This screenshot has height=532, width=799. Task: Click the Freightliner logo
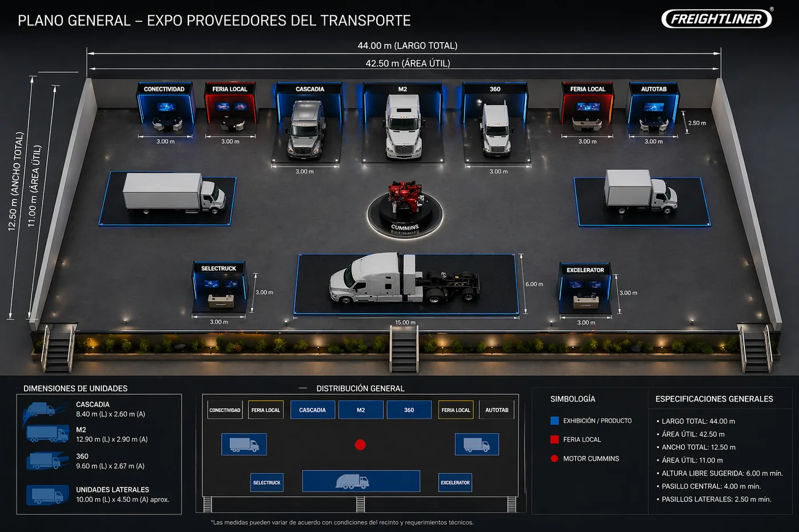coord(717,19)
